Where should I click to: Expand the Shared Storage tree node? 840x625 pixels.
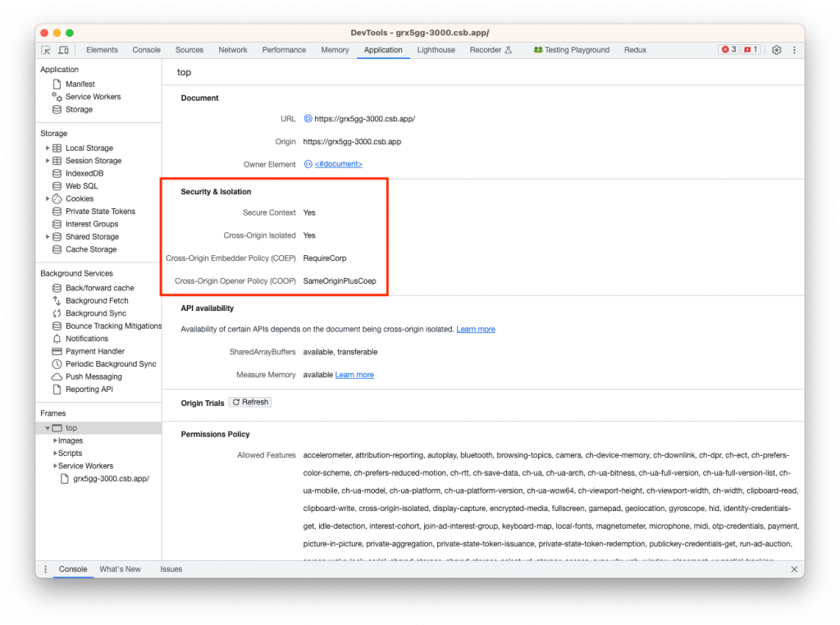click(48, 237)
